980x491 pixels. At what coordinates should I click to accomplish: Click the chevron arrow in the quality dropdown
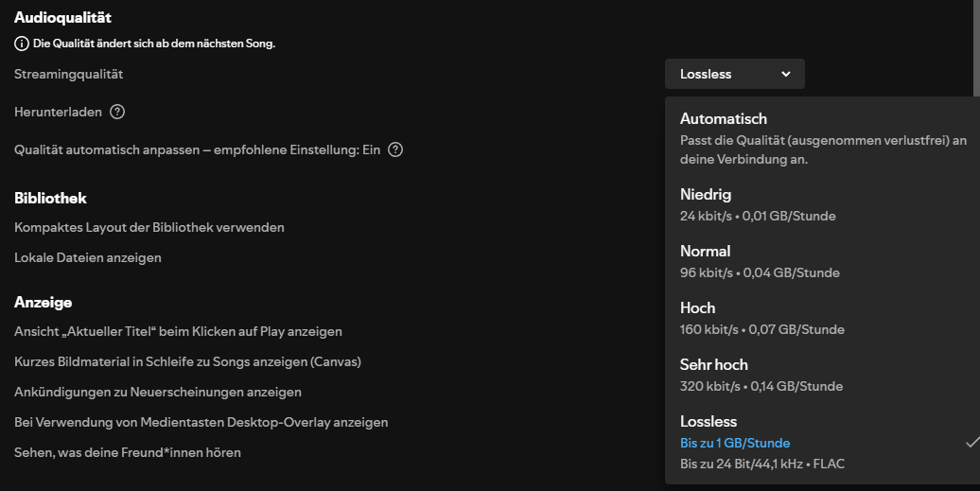click(x=786, y=74)
